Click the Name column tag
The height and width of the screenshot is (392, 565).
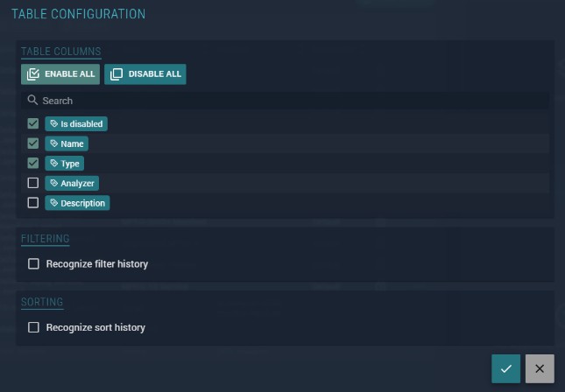pos(67,143)
